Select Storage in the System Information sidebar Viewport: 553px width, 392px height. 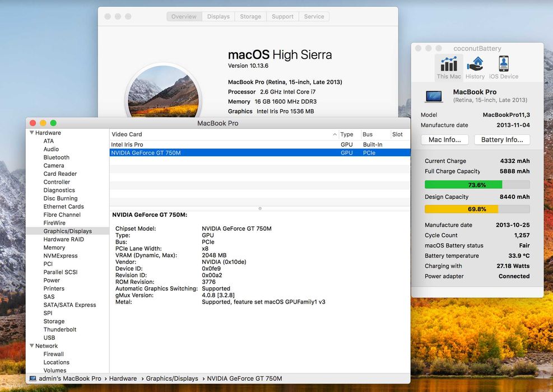tap(54, 321)
